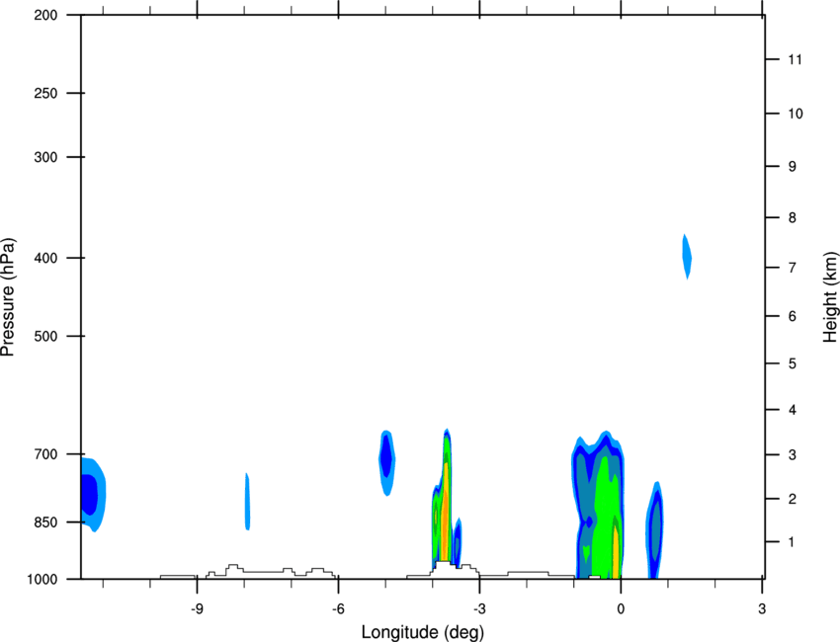
Task: Pick the 10 km height label
Action: coord(796,114)
